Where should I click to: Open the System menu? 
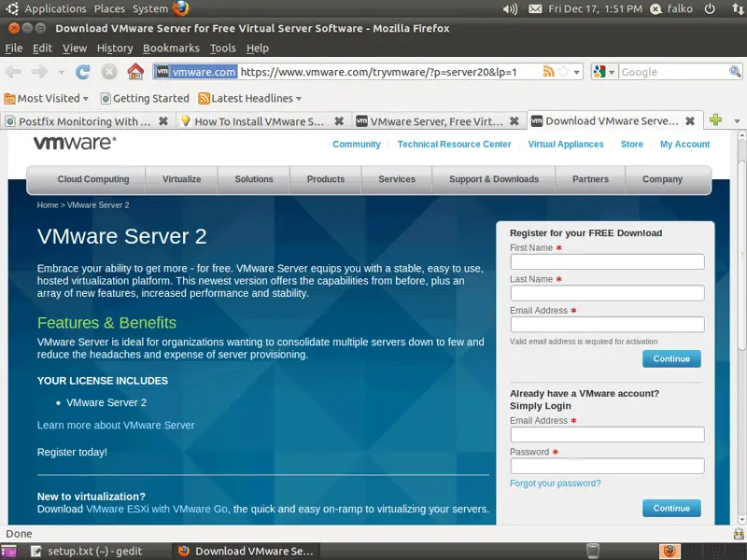[x=150, y=8]
